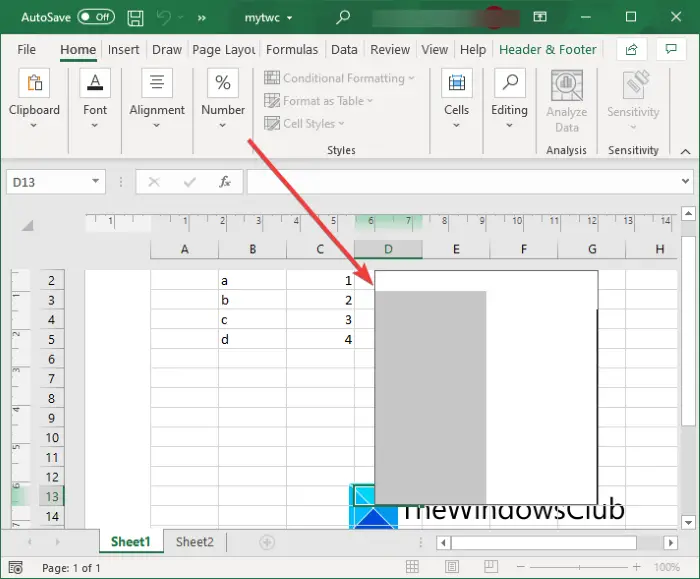Click Analyze Data button
Screen dimensions: 700x579
click(x=567, y=102)
